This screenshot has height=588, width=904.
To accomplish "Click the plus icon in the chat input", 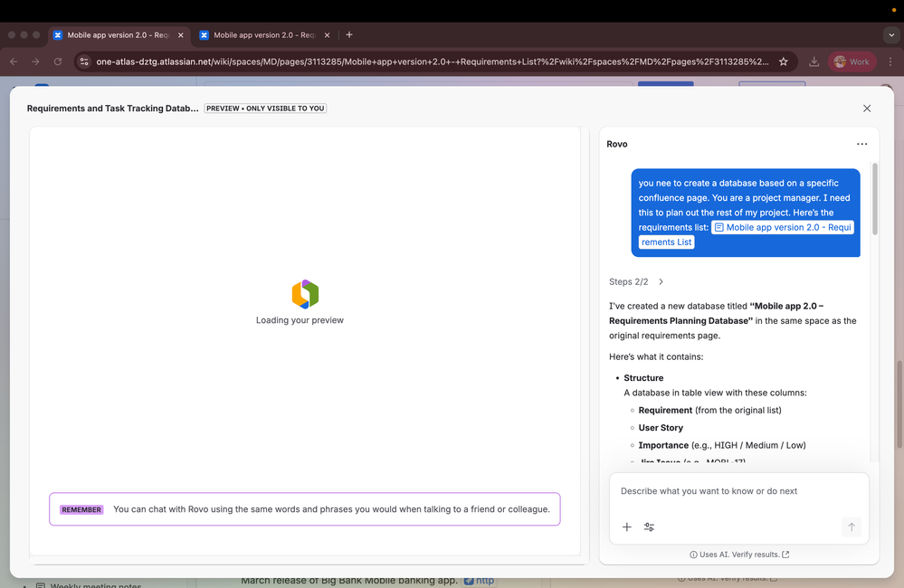I will (x=626, y=526).
